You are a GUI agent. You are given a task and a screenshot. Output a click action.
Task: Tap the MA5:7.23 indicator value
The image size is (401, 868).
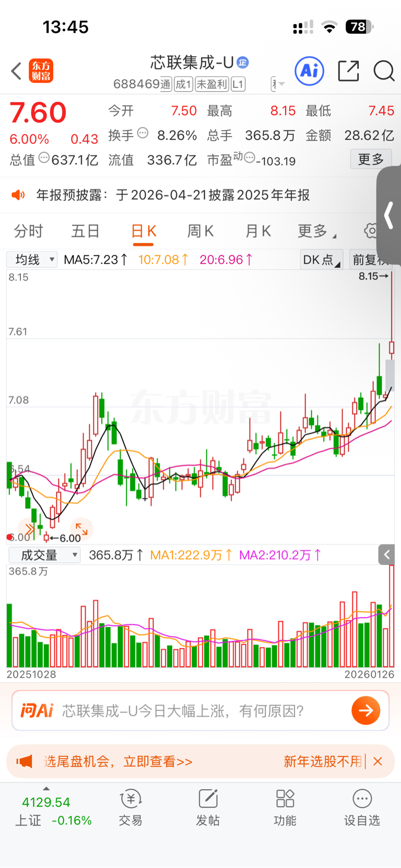point(96,259)
